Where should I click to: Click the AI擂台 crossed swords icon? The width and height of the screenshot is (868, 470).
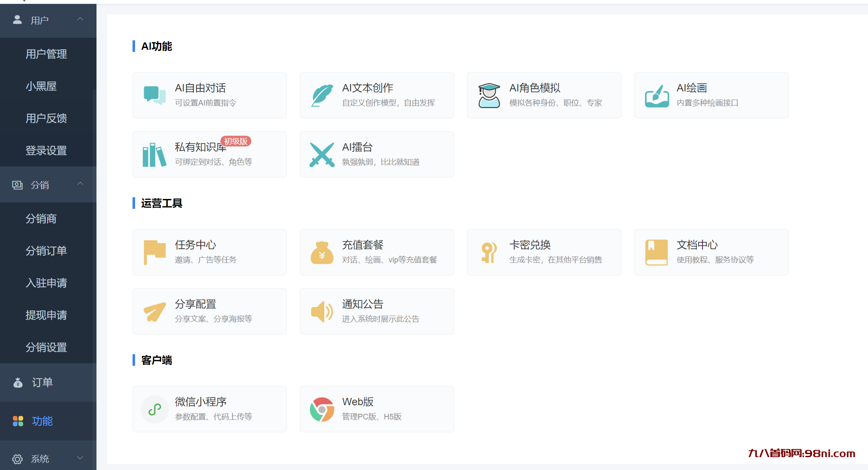coord(322,154)
